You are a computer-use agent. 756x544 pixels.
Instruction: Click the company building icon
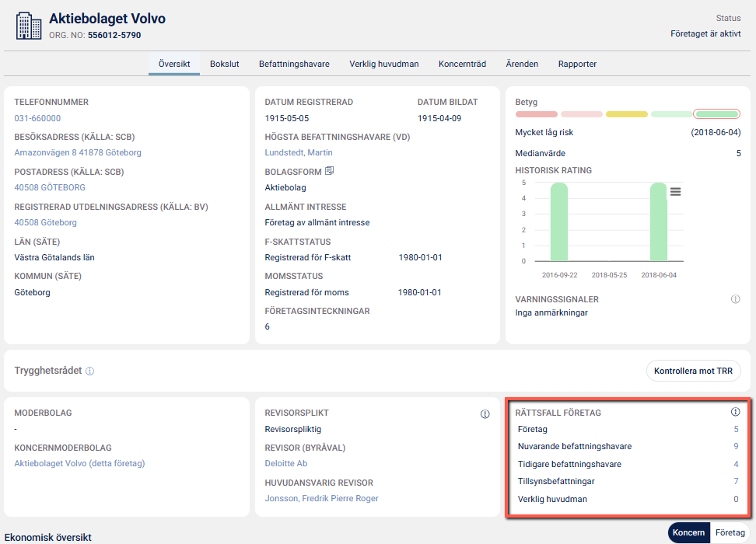point(29,26)
